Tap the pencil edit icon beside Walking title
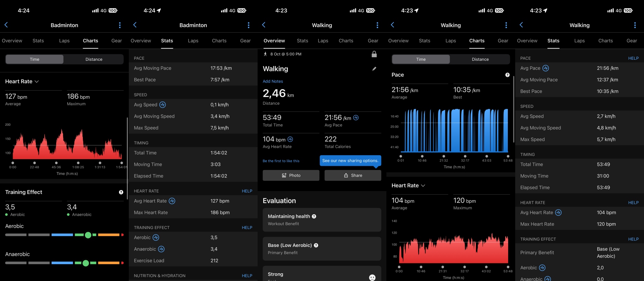The width and height of the screenshot is (644, 281). (x=374, y=69)
